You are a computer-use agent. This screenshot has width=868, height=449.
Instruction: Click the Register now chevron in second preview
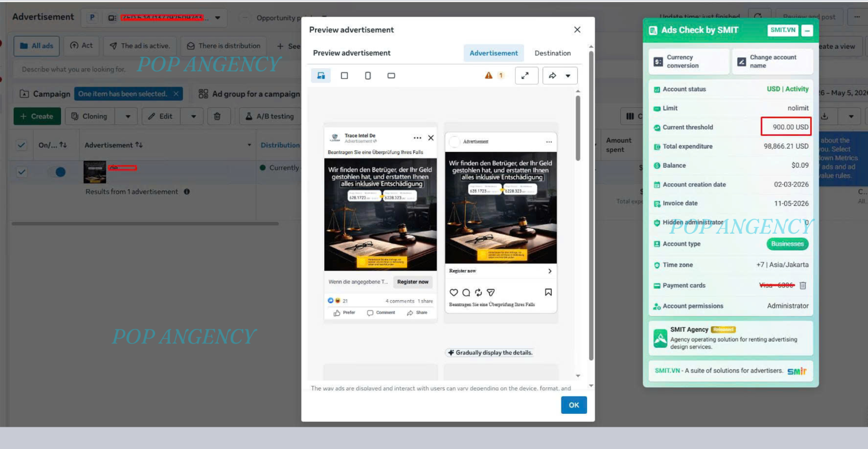tap(550, 271)
